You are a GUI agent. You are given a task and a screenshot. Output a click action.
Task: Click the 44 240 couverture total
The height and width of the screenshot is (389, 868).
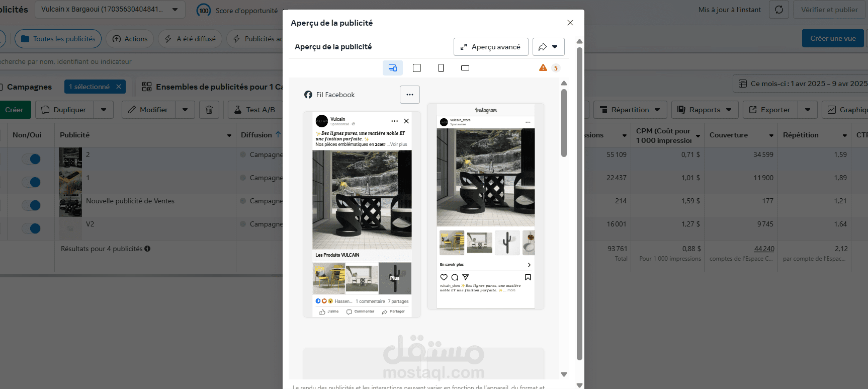(764, 249)
